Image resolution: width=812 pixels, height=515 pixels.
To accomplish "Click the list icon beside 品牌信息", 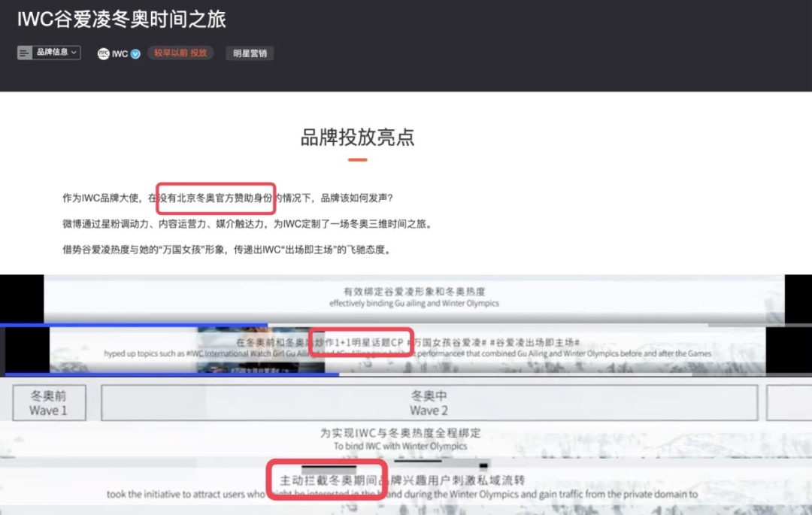I will click(24, 53).
